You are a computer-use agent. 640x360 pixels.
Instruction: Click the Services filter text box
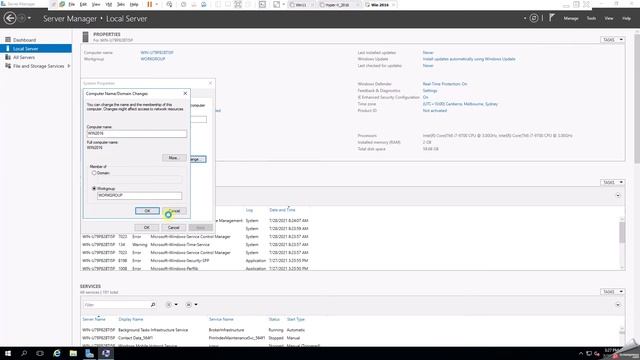(x=116, y=305)
